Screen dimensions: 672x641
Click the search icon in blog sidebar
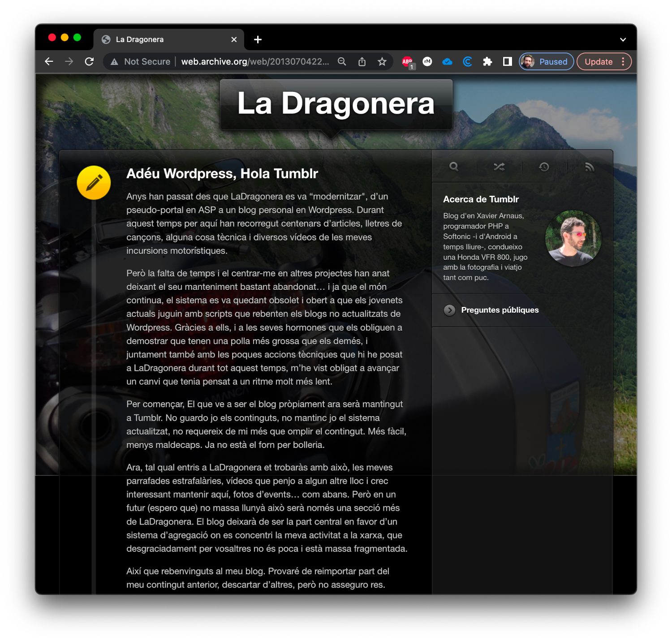click(x=454, y=167)
